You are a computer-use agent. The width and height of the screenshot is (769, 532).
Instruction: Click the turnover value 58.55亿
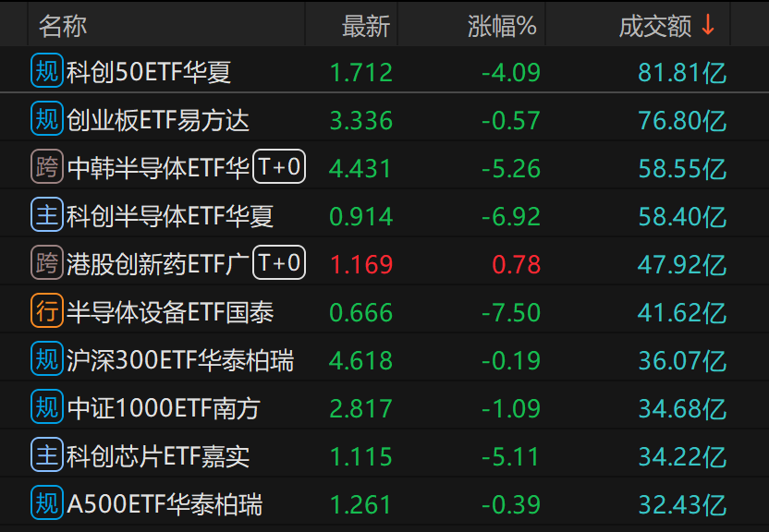[682, 168]
